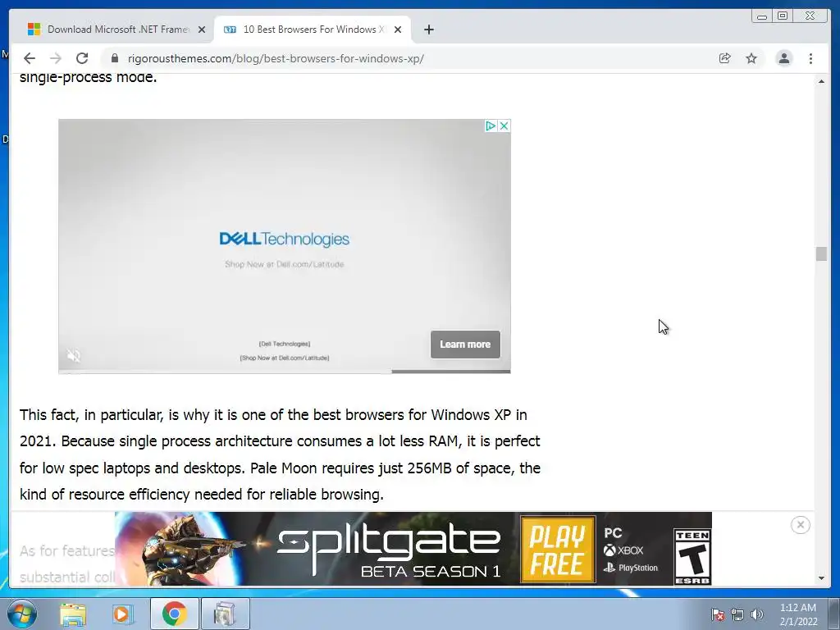Open Action Center flag in tray

point(718,614)
